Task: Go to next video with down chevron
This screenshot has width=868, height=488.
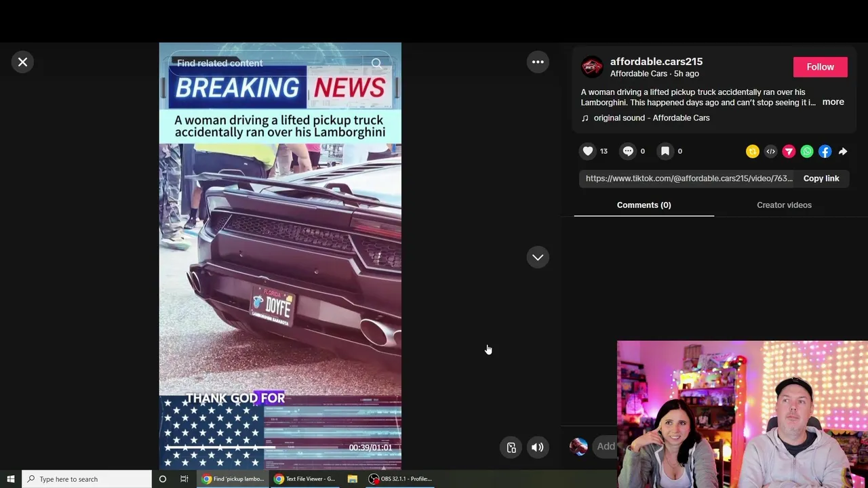Action: (x=538, y=257)
